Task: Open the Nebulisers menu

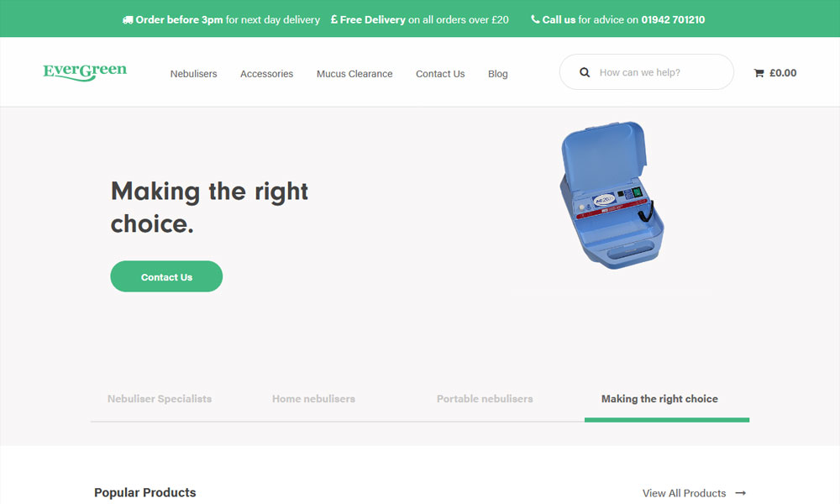Action: pos(193,74)
